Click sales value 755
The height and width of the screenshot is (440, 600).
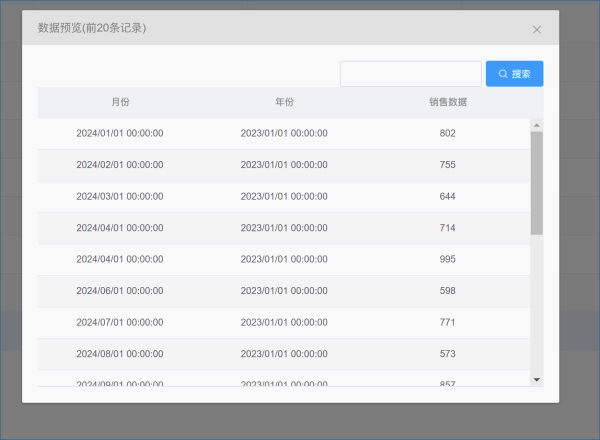(447, 165)
